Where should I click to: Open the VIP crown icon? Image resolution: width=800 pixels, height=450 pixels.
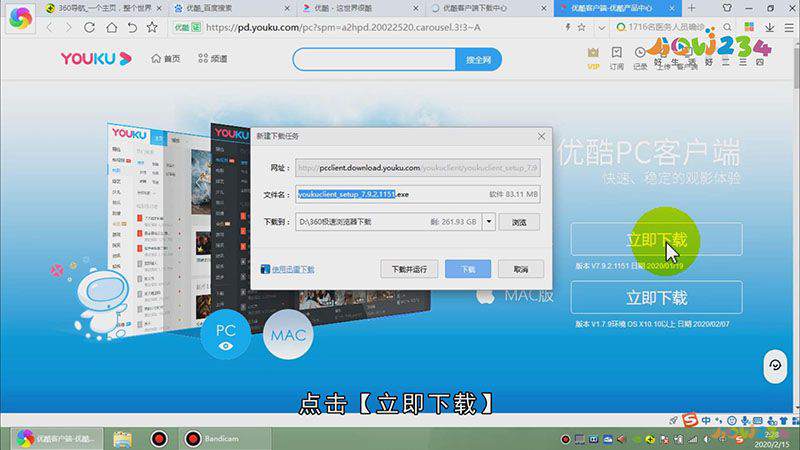(x=593, y=58)
